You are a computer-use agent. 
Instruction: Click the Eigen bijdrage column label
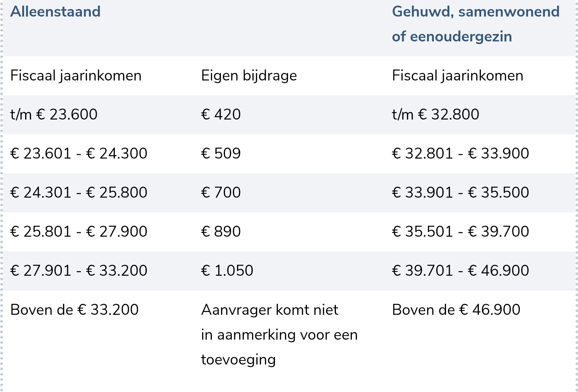coord(249,76)
